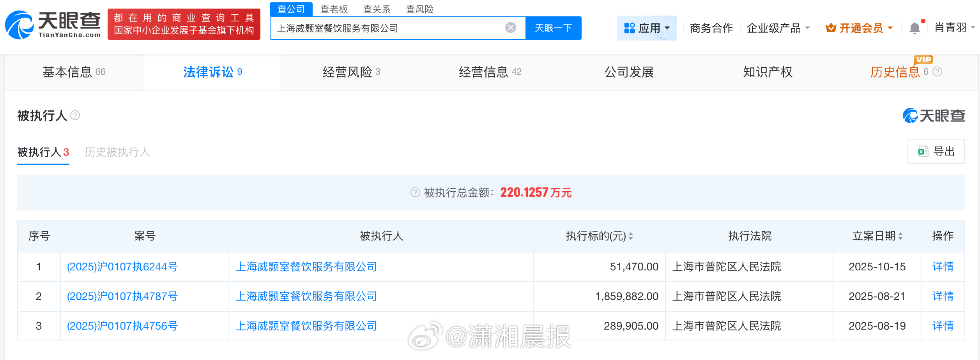The height and width of the screenshot is (360, 980).
Task: Open the TianYanCha home logo
Action: coord(53,25)
